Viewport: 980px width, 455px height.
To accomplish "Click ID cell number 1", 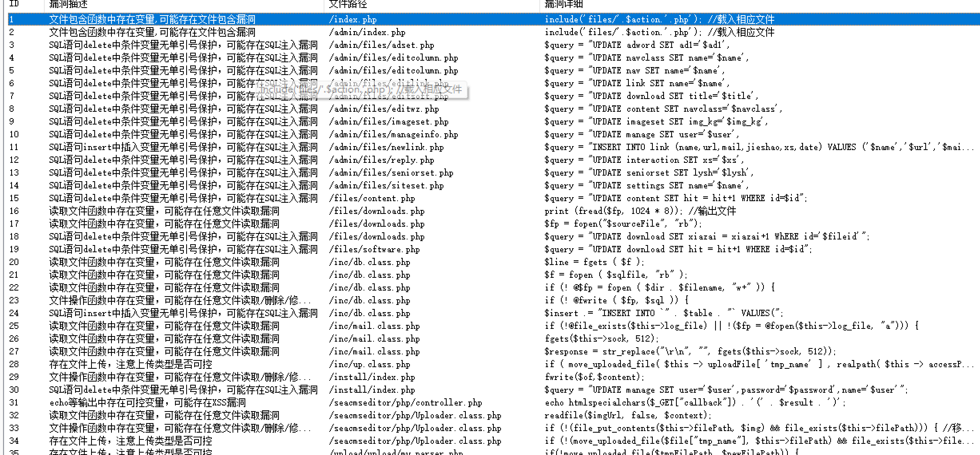I will click(12, 19).
